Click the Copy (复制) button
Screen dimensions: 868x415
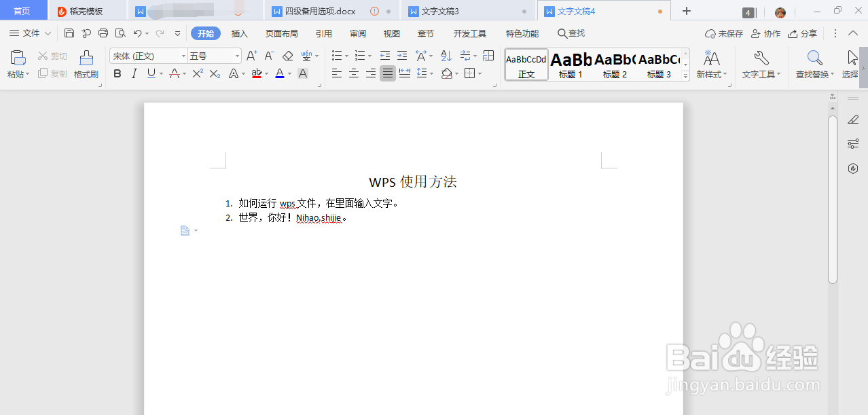click(x=52, y=73)
